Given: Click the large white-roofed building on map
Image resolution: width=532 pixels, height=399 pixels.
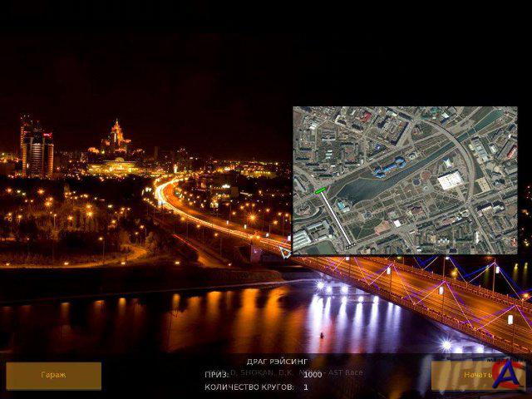Looking at the screenshot, I should pos(450,180).
